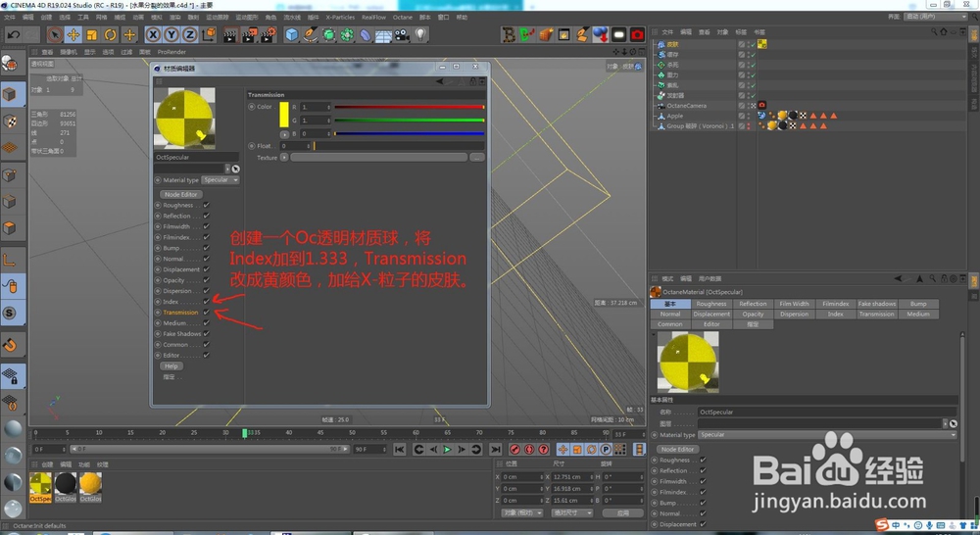980x535 pixels.
Task: Open the object-relative coordinate mode dropdown
Action: click(x=522, y=512)
